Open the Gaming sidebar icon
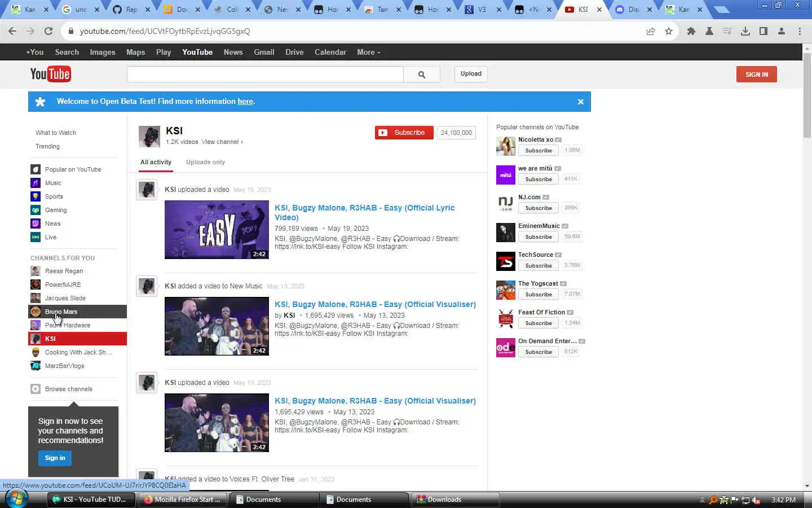Screen dimensions: 812x508 [x=36, y=210]
